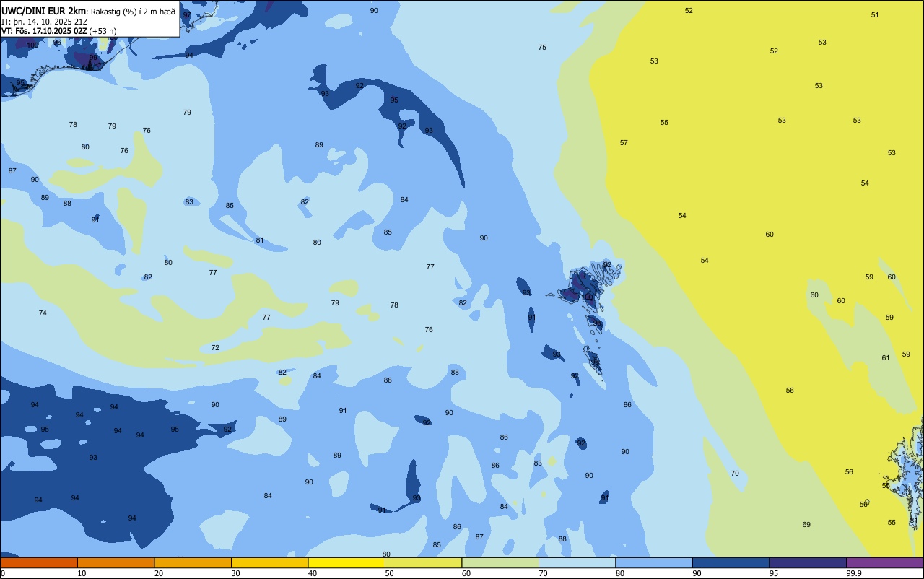Screen dimensions: 924x579
Task: Choose the 30–40 golden legend swatch
Action: [269, 562]
